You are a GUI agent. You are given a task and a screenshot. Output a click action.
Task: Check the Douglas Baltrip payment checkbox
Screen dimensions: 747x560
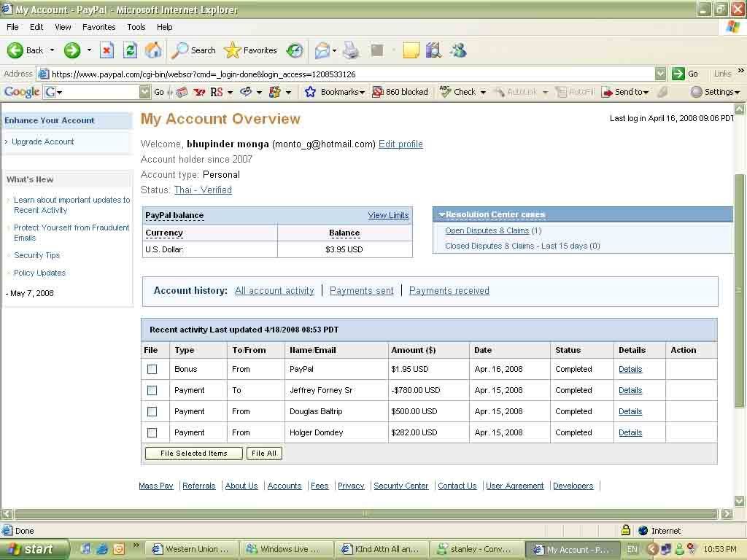pyautogui.click(x=152, y=411)
